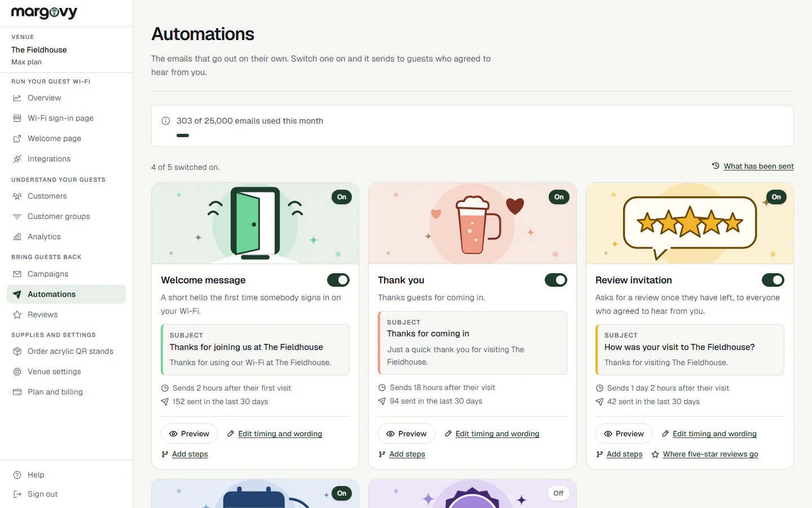Click the Off badge on the purple card
Viewport: 812px width, 508px height.
point(558,493)
